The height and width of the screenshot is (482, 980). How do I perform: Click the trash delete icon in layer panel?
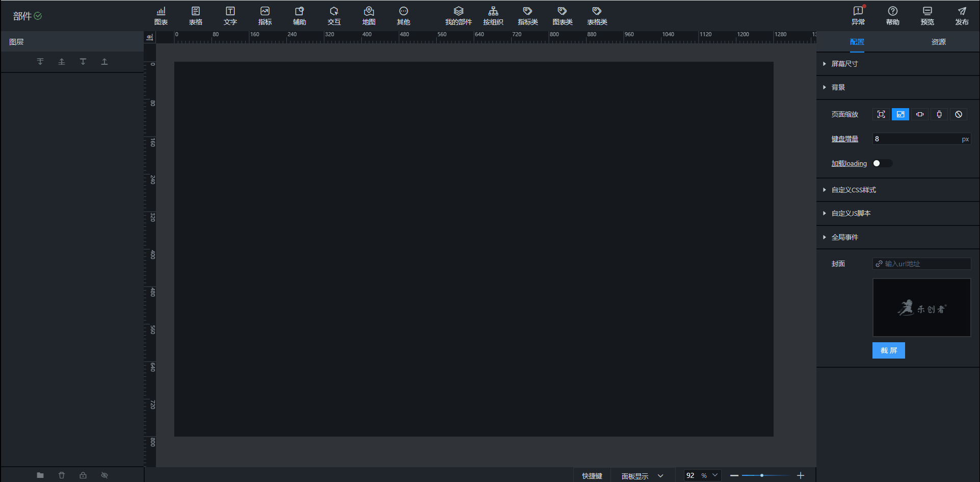tap(62, 475)
